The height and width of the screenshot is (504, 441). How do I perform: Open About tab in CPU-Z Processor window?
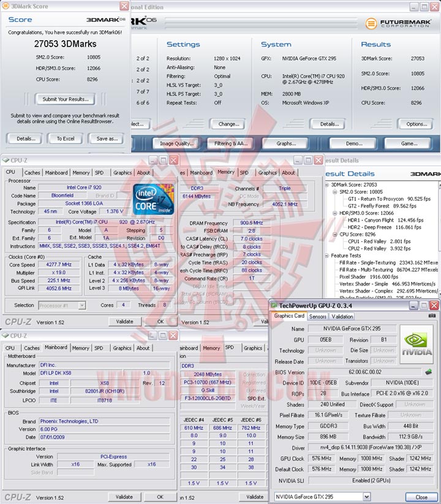click(143, 173)
